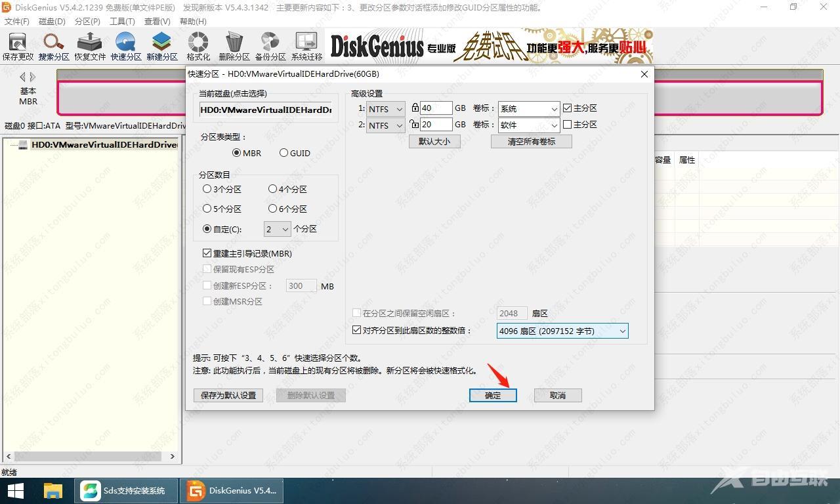The height and width of the screenshot is (504, 840).
Task: Uncheck 主分区 for partition 1
Action: click(x=580, y=108)
